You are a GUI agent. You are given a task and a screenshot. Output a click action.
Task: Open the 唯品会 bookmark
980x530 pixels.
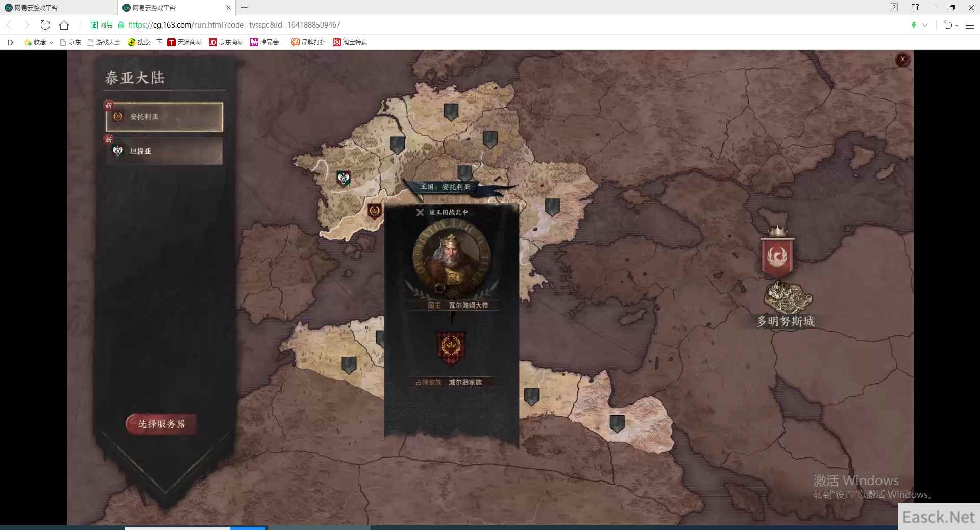[x=264, y=42]
